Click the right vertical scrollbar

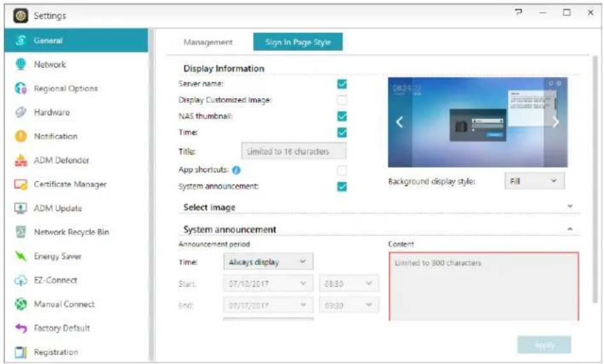pyautogui.click(x=596, y=179)
